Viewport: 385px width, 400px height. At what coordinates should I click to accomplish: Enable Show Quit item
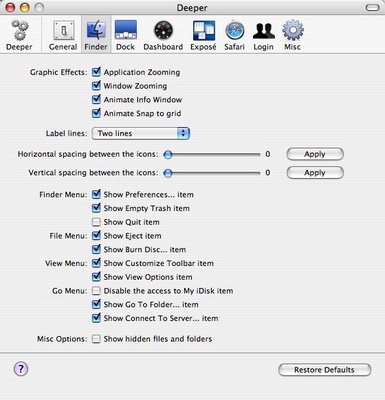(96, 222)
